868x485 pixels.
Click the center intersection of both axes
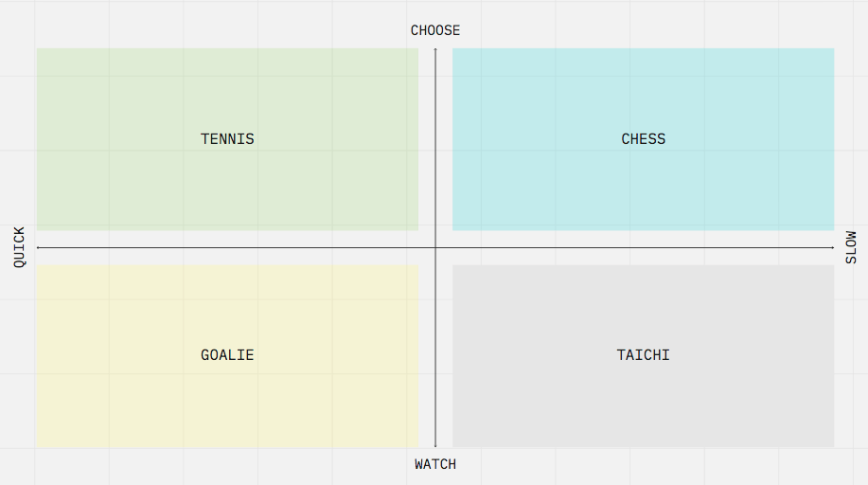pyautogui.click(x=435, y=247)
